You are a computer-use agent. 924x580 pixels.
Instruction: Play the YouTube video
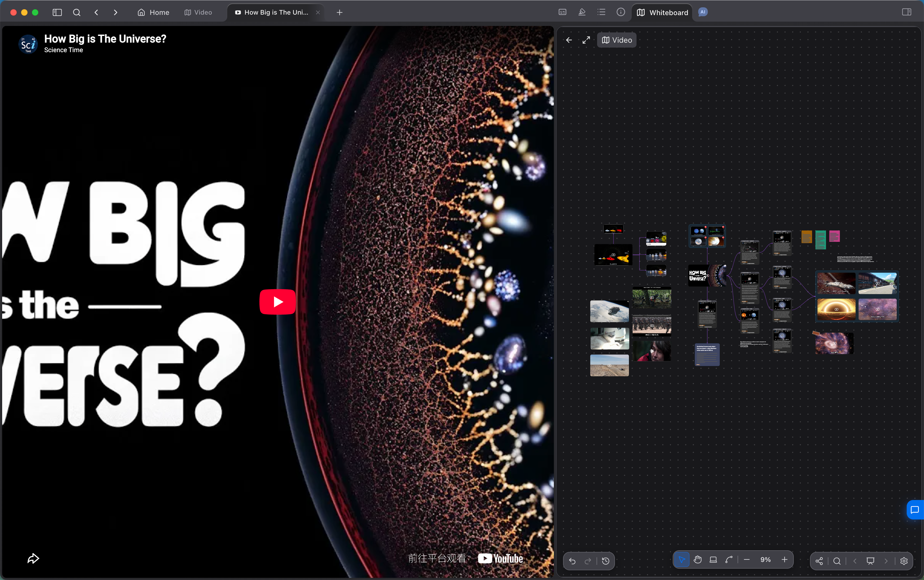[277, 302]
